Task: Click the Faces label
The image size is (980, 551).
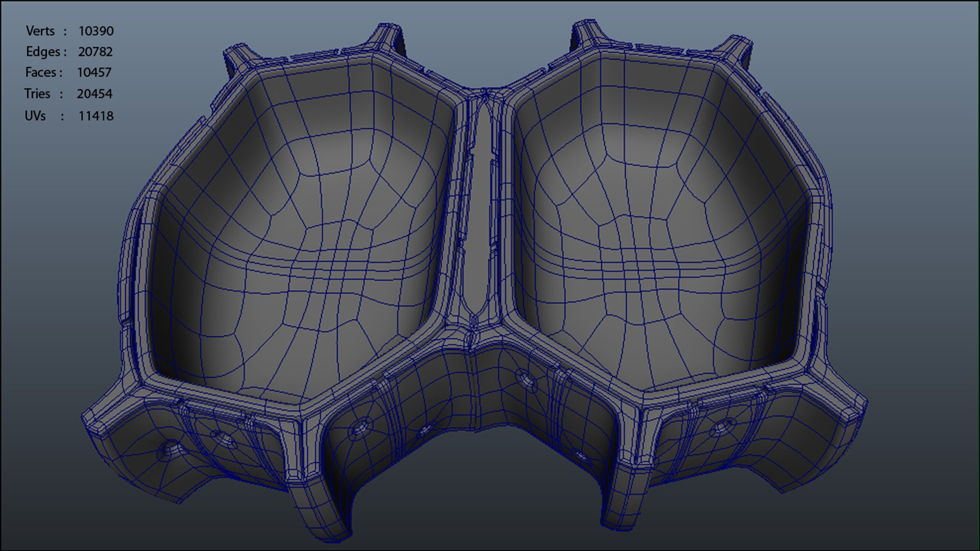Action: coord(40,72)
